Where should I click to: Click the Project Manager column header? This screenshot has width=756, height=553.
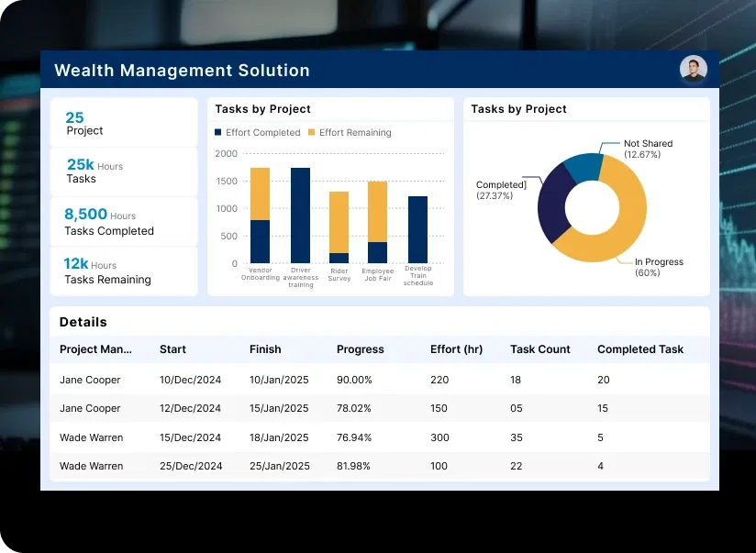[x=95, y=349]
